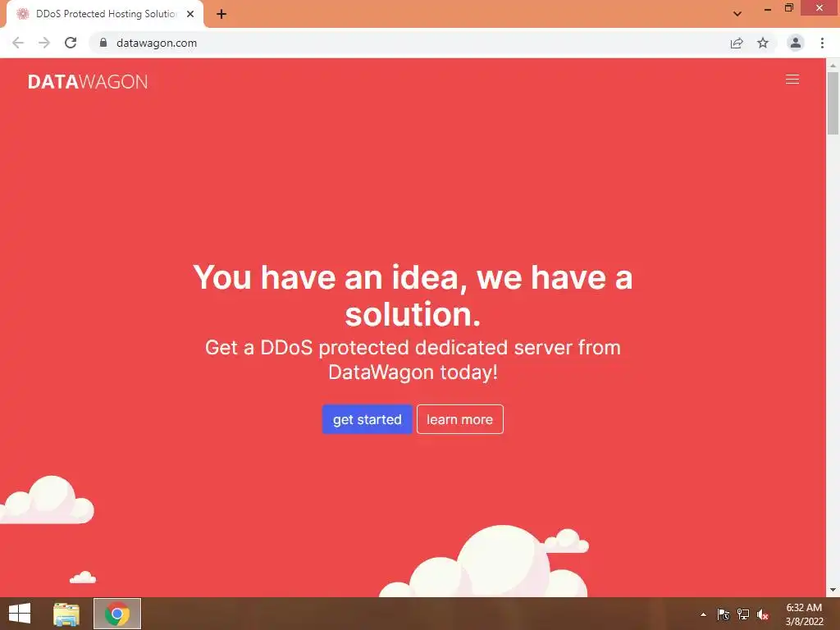Screen dimensions: 840x630
Task: Open a new tab with plus button
Action: pos(221,14)
